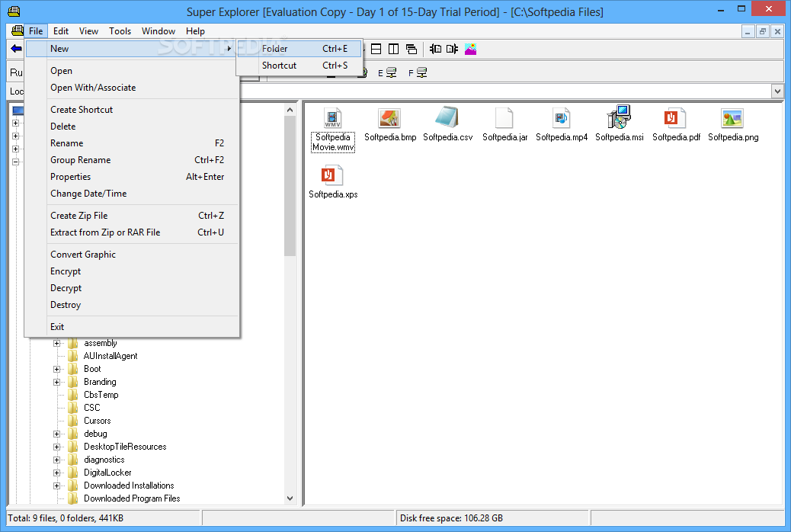The width and height of the screenshot is (791, 532).
Task: Click the left-bracket document toolbar icon
Action: [435, 49]
